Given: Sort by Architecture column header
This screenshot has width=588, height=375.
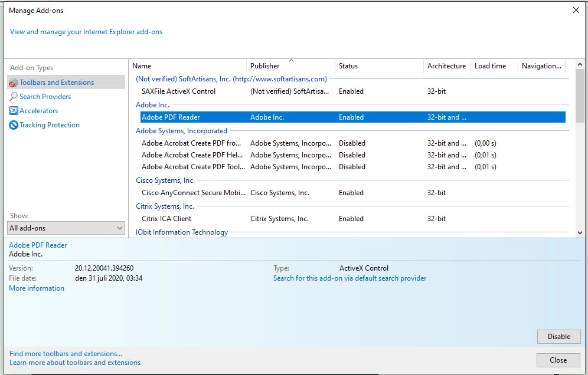Looking at the screenshot, I should pyautogui.click(x=447, y=66).
